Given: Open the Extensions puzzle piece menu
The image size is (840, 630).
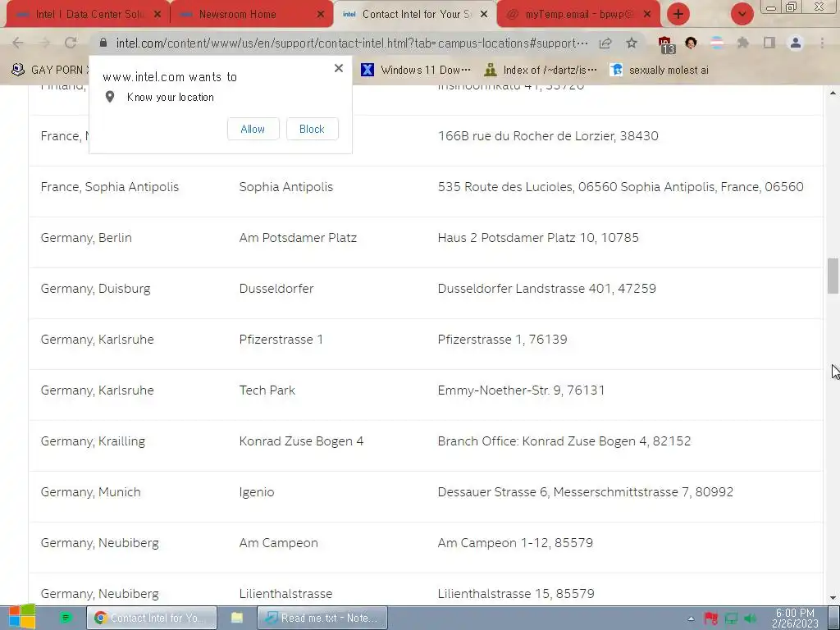Looking at the screenshot, I should pyautogui.click(x=743, y=43).
